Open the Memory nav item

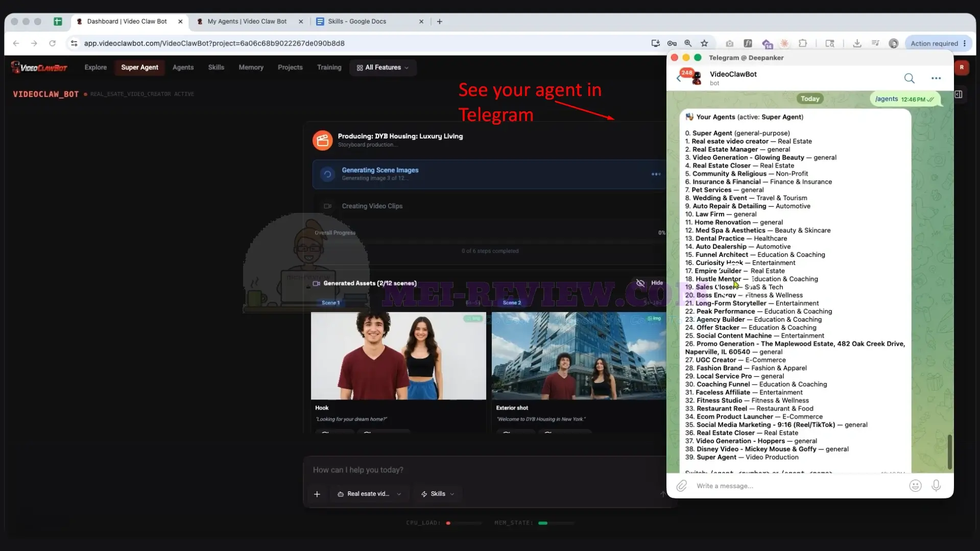coord(251,67)
